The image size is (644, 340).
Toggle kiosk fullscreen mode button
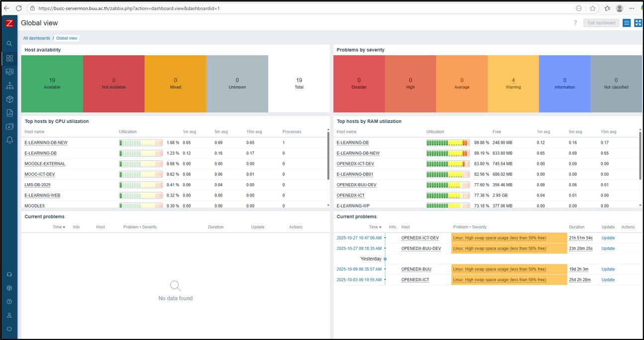pos(638,23)
